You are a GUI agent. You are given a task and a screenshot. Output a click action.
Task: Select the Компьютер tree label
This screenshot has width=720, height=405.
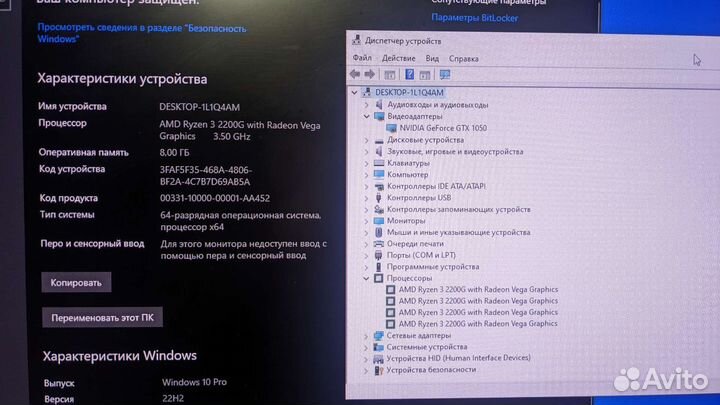coord(408,174)
